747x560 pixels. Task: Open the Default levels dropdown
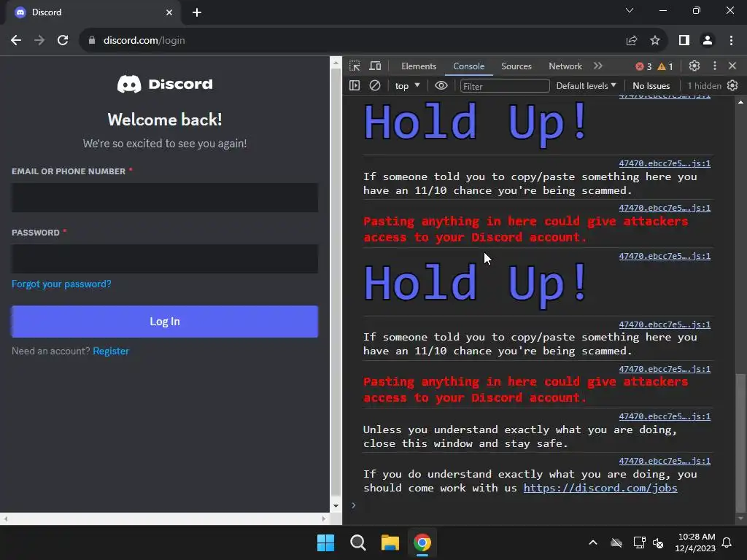586,86
